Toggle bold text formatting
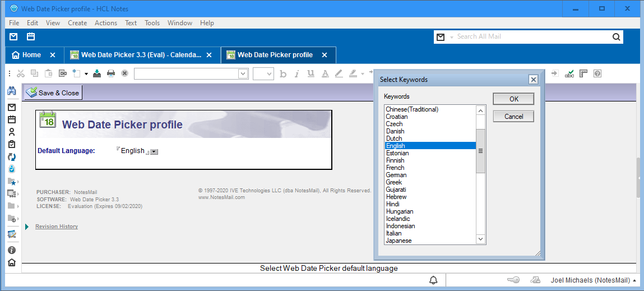The height and width of the screenshot is (291, 644). [x=283, y=73]
